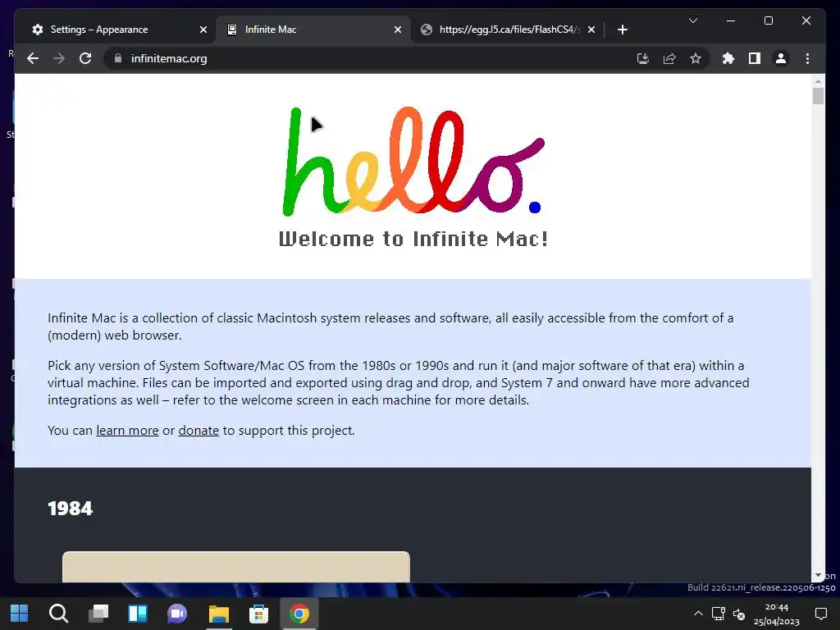Click the install app icon in address bar
Image resolution: width=840 pixels, height=630 pixels.
(x=643, y=58)
